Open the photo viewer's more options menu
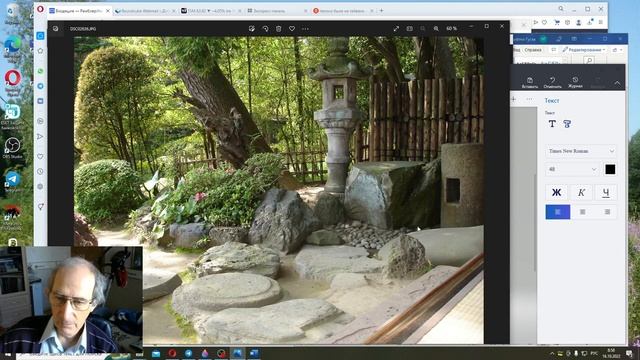The image size is (640, 360). pyautogui.click(x=305, y=29)
